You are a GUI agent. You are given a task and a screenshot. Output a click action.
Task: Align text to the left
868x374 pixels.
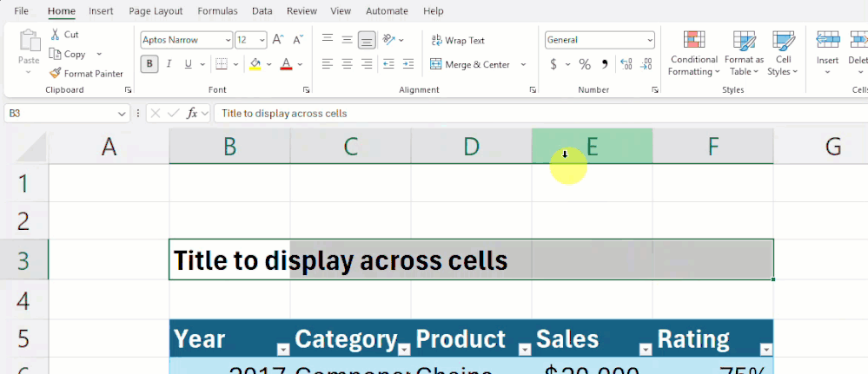coord(328,64)
